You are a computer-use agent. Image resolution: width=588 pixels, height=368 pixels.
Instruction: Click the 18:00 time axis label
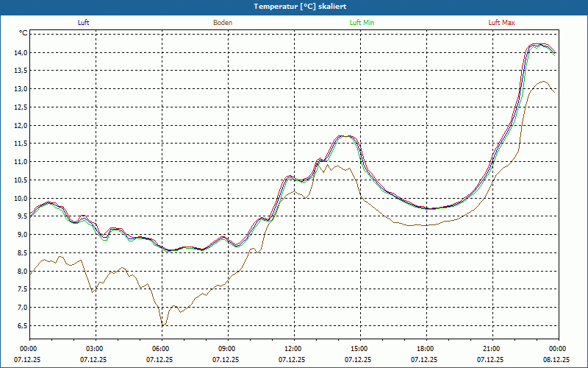click(x=425, y=349)
